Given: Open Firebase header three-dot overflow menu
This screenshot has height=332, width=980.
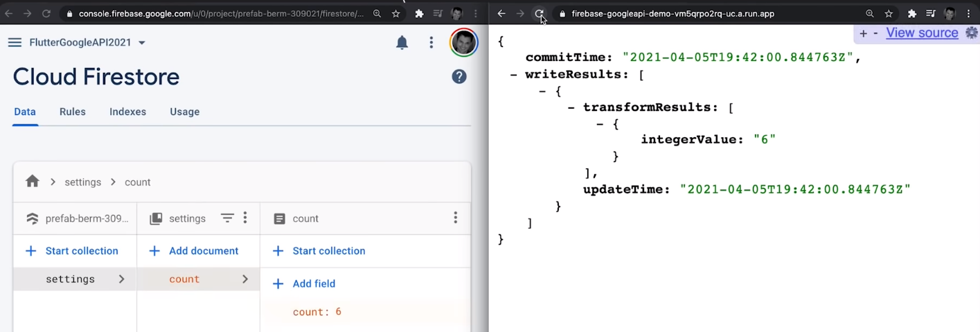Looking at the screenshot, I should click(431, 43).
